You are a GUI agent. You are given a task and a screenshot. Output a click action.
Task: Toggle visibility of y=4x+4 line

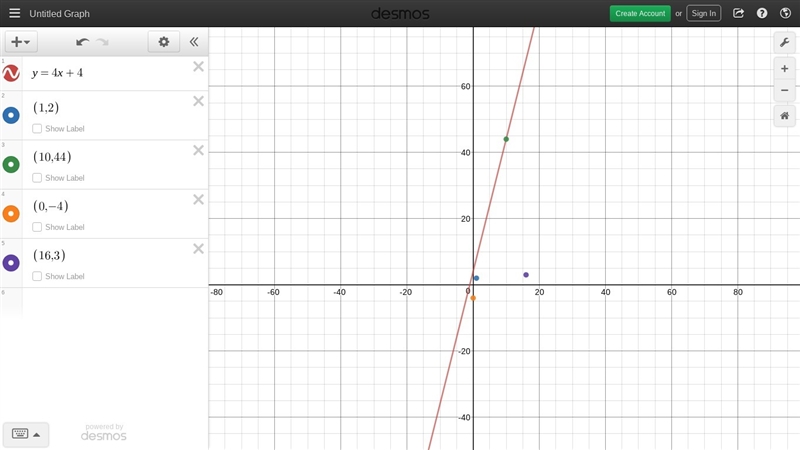coord(11,73)
